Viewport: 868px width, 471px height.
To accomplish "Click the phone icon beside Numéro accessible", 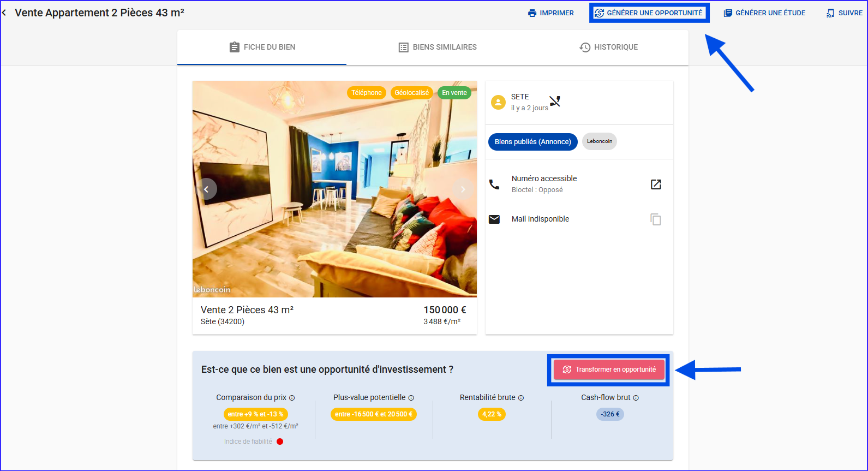I will tap(494, 184).
